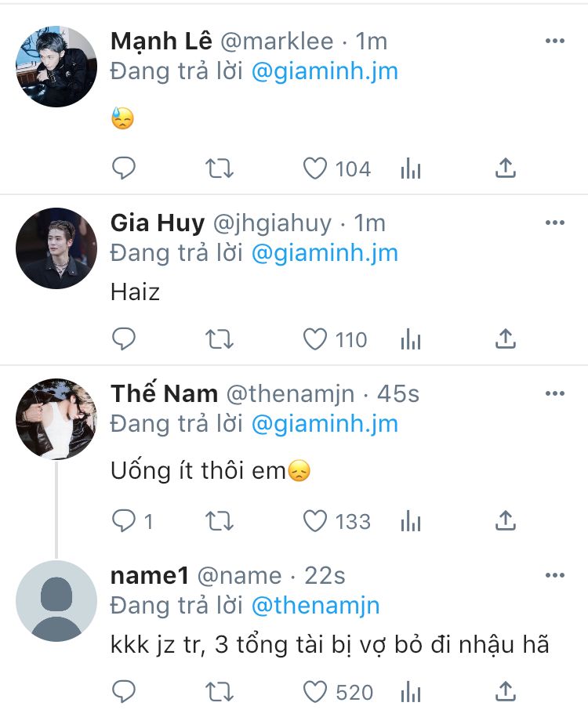This screenshot has width=588, height=717.
Task: Open @giaminh.jm link in Gia Huy's reply
Action: [325, 253]
